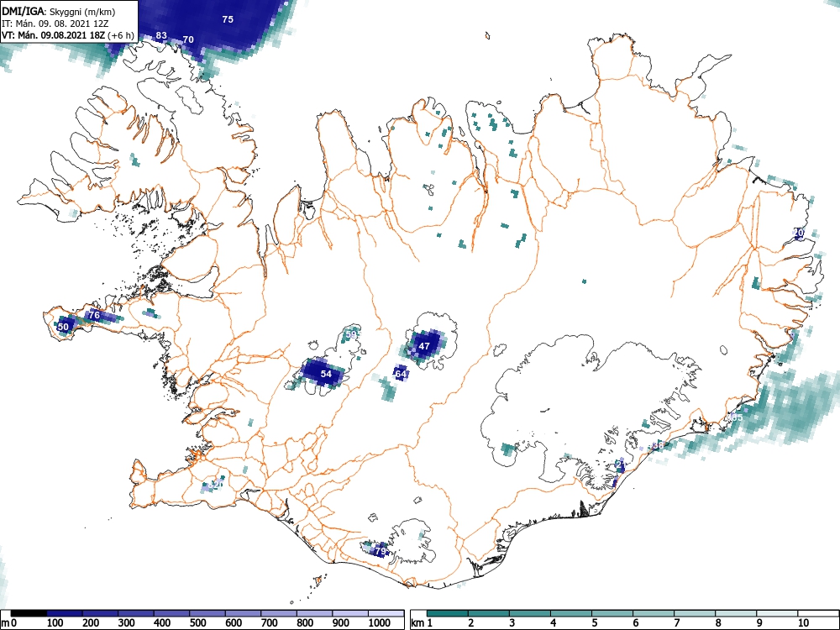Click the "79" value label on the map
840x630 pixels.
pyautogui.click(x=381, y=551)
